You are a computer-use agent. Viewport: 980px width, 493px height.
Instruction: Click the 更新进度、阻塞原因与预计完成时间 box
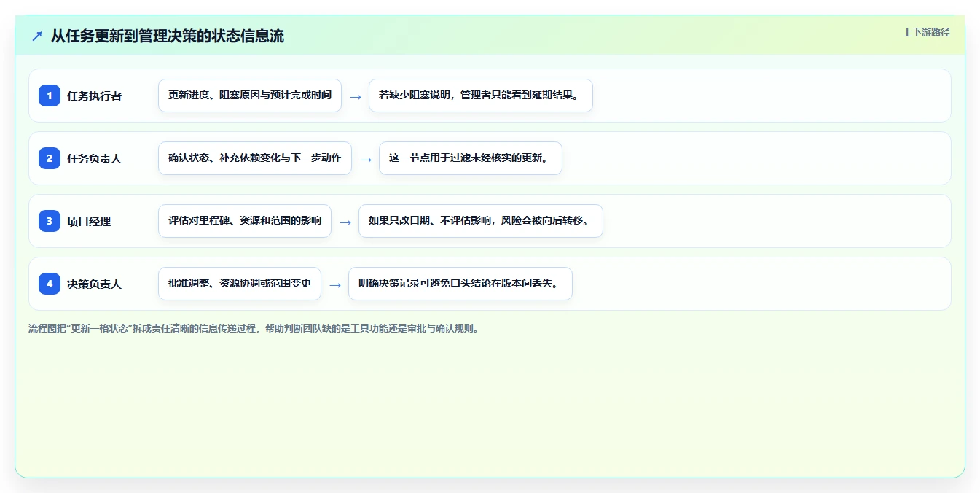click(x=250, y=96)
